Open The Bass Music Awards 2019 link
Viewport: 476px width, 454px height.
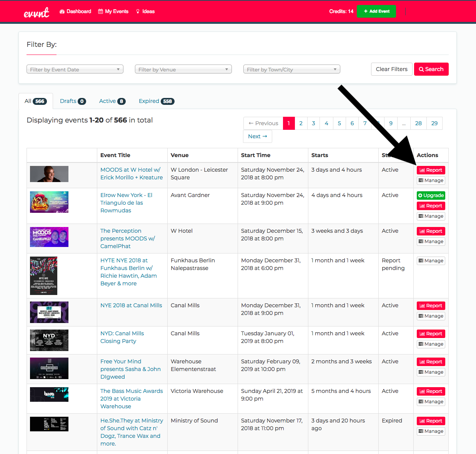[x=131, y=399]
